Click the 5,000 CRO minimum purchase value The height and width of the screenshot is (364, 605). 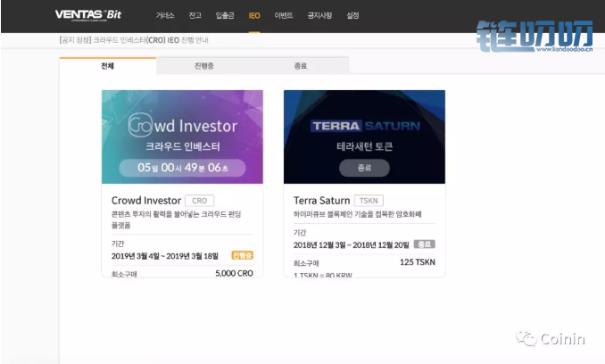(234, 273)
